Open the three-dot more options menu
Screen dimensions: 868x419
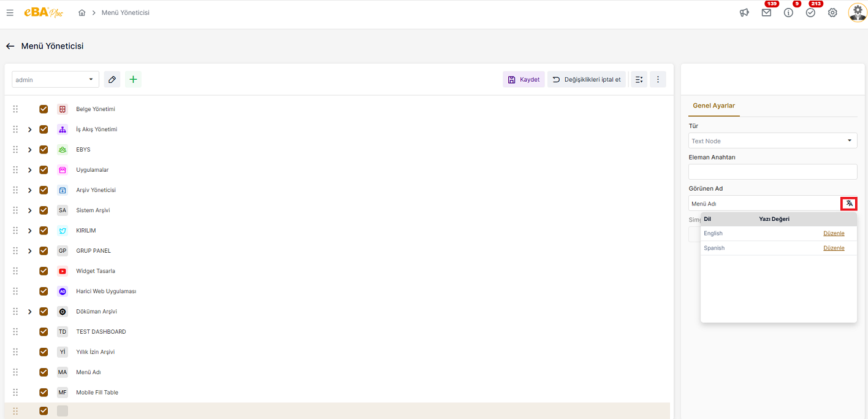[x=658, y=79]
